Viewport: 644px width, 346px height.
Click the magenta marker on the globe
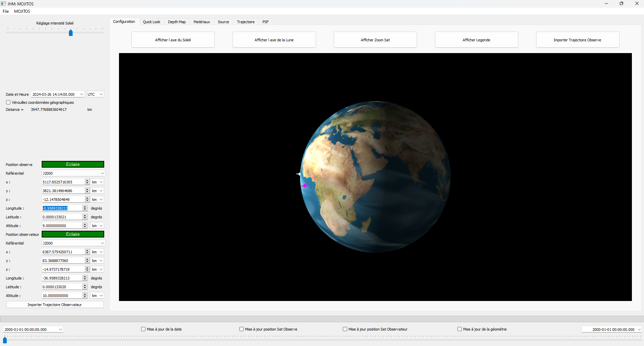[x=305, y=186]
